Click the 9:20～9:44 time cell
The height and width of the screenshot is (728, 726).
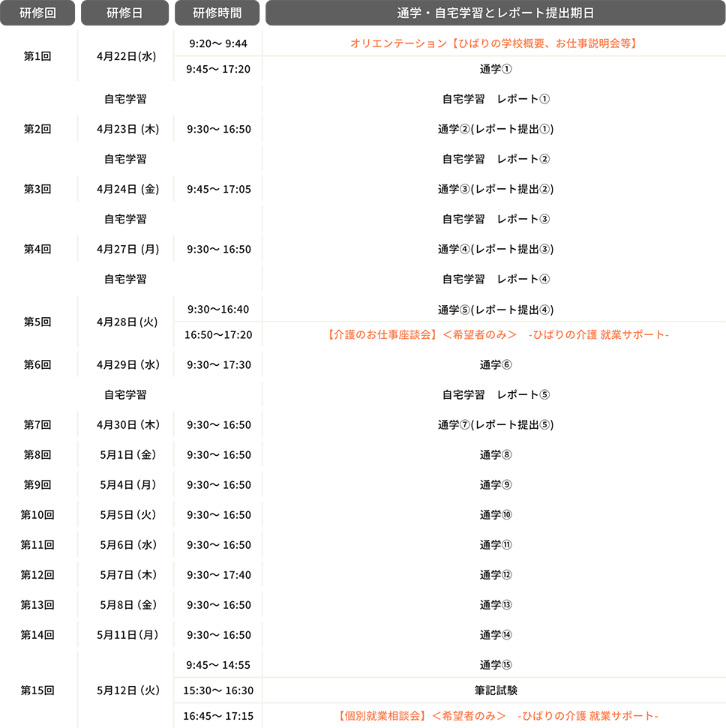pos(218,43)
